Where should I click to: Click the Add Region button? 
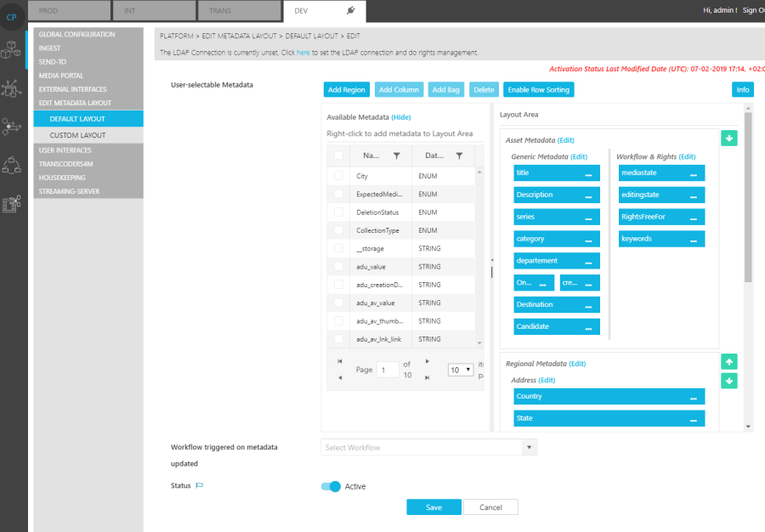tap(346, 89)
